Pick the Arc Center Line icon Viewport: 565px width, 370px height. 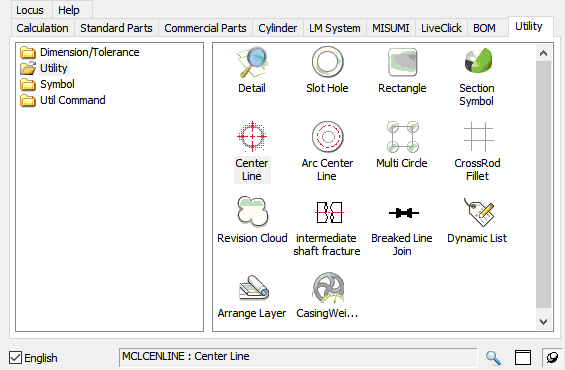[x=327, y=137]
